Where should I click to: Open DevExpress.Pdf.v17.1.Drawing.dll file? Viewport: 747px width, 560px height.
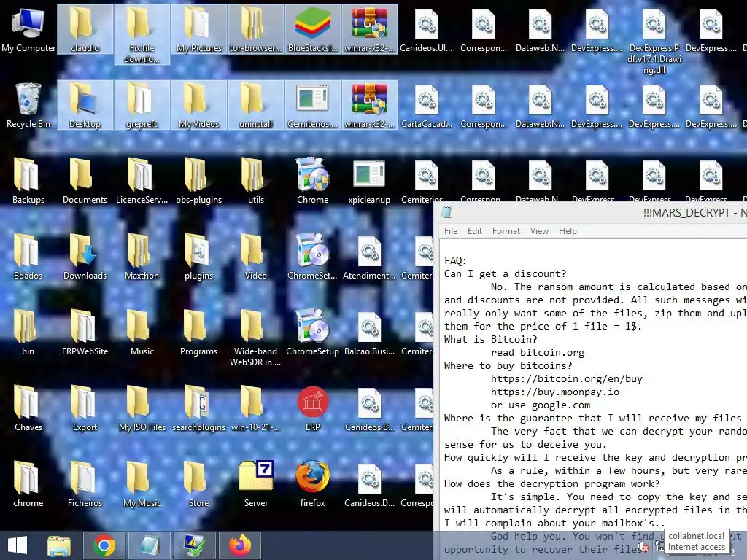654,41
